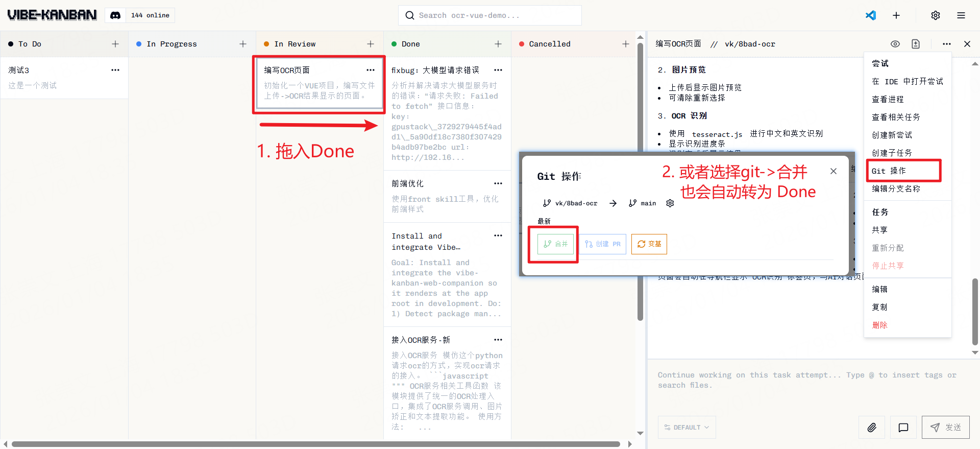This screenshot has height=449, width=980.
Task: Select Git 操作 menu item
Action: (908, 171)
